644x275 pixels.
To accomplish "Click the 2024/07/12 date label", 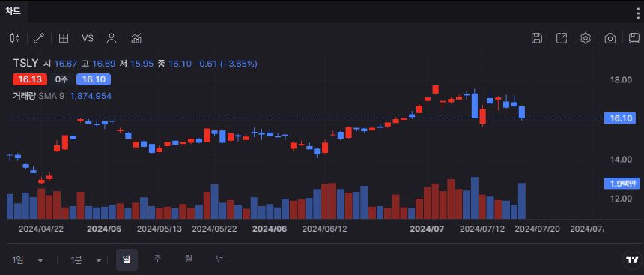I will 482,229.
